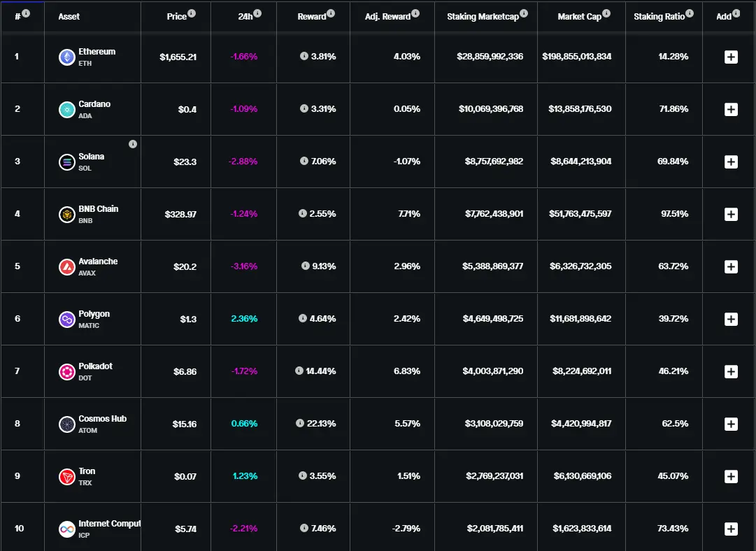Click info icon next to Cardano 3.31% reward
This screenshot has width=756, height=551.
[x=304, y=108]
